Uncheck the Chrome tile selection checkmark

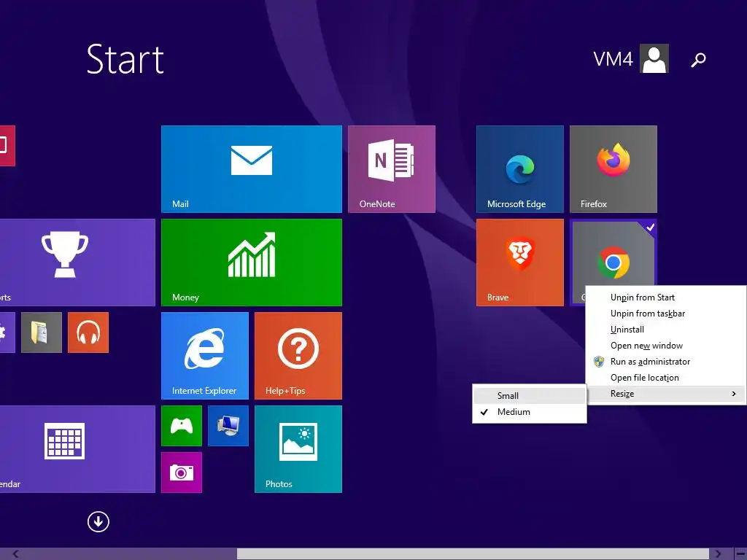point(650,227)
